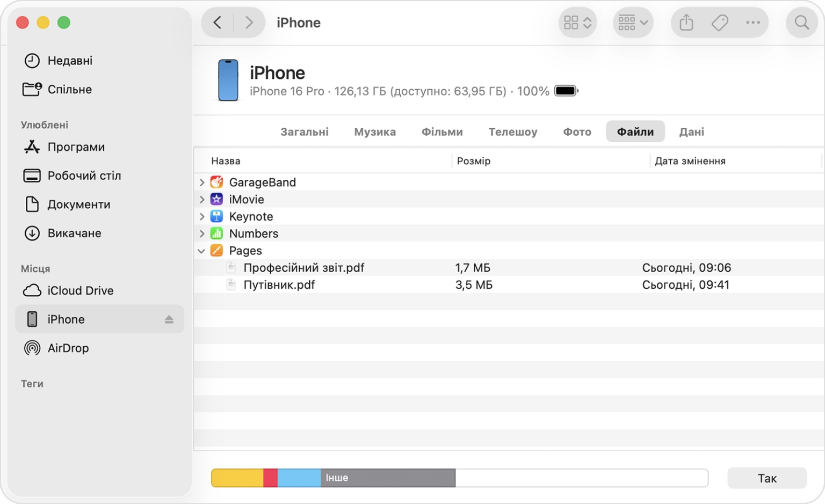This screenshot has height=504, width=825.
Task: Click the Так button
Action: point(767,478)
